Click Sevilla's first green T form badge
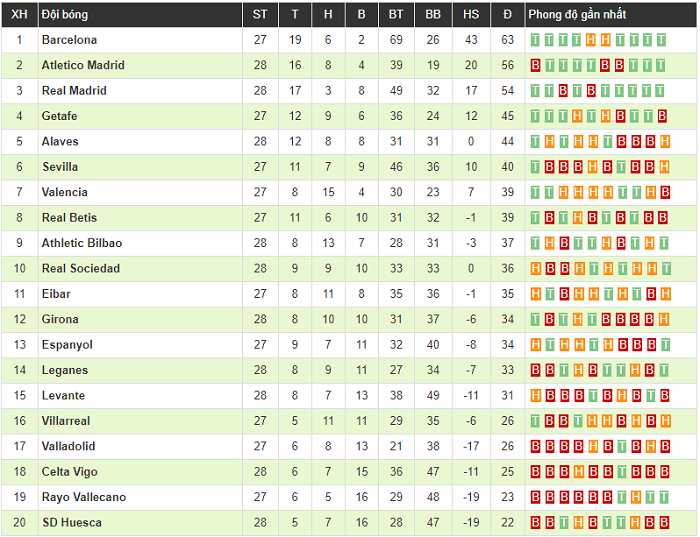The width and height of the screenshot is (700, 537). (x=535, y=167)
